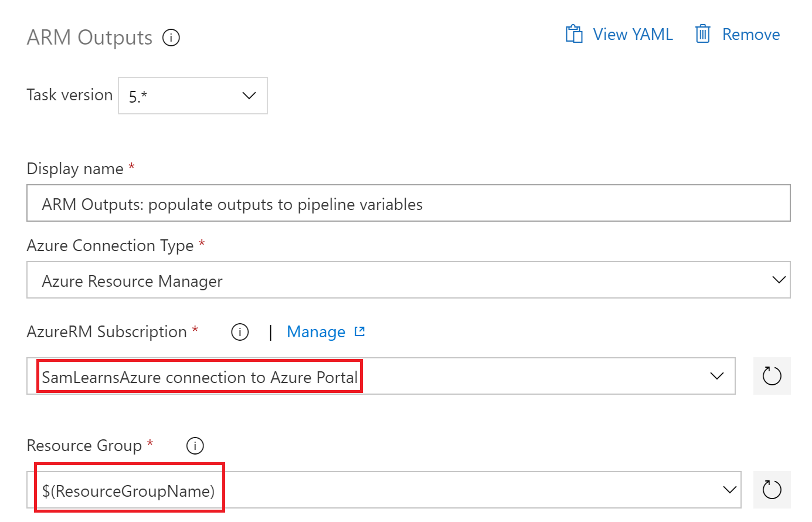The image size is (812, 522).
Task: Click the trash can icon for Remove
Action: tap(702, 34)
